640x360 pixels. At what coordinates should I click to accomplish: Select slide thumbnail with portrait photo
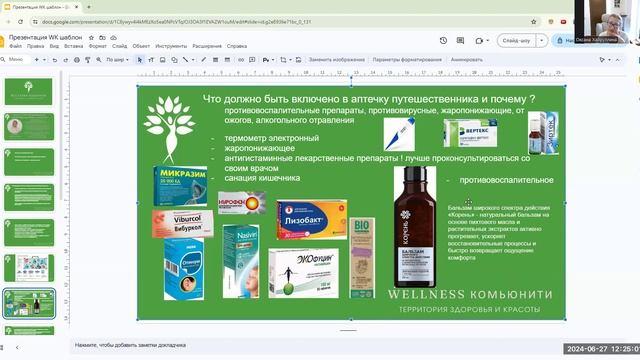coord(29,127)
